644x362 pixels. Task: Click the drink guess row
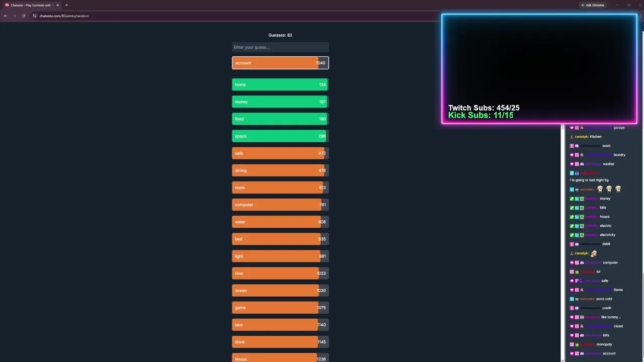click(x=280, y=342)
